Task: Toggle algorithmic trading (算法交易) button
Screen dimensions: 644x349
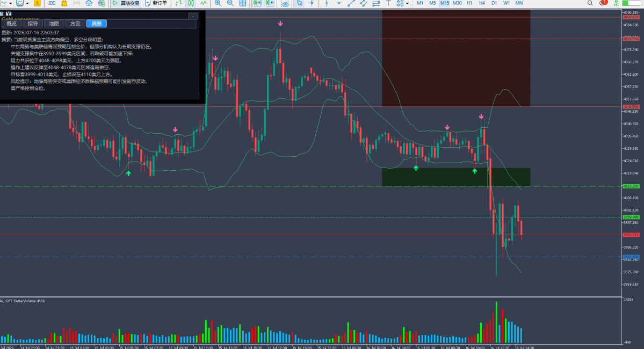Action: pos(126,3)
